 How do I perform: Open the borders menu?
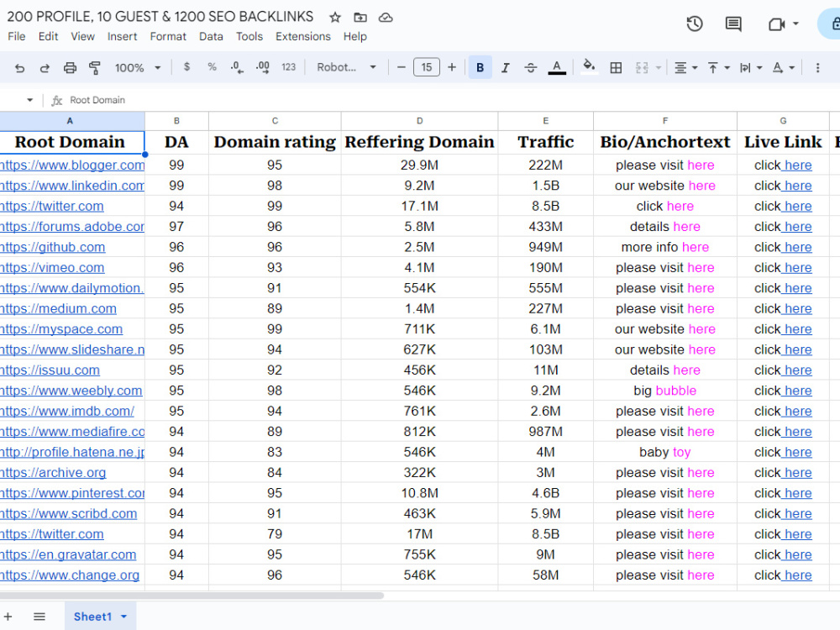click(x=616, y=67)
